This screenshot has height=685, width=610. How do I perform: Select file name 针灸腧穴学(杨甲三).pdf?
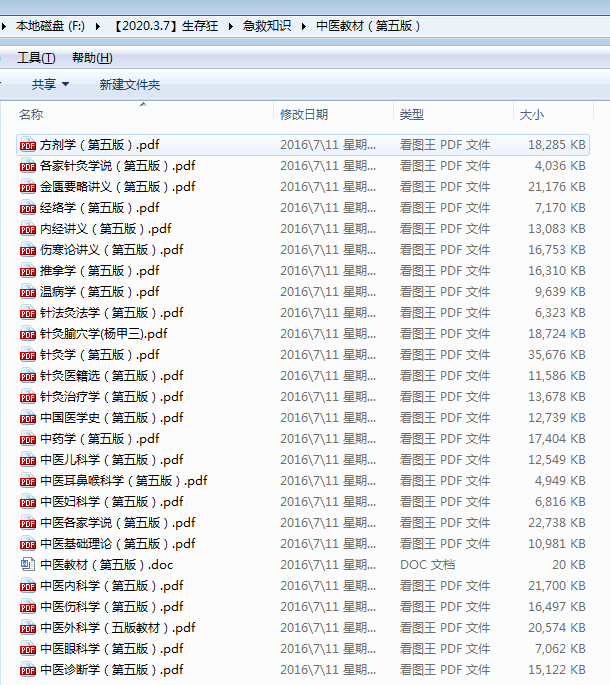tap(104, 334)
